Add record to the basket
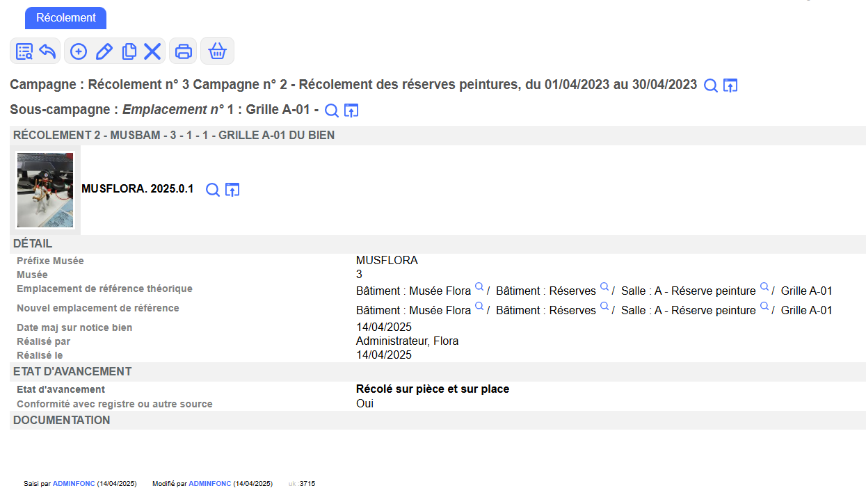The image size is (866, 504). tap(217, 51)
